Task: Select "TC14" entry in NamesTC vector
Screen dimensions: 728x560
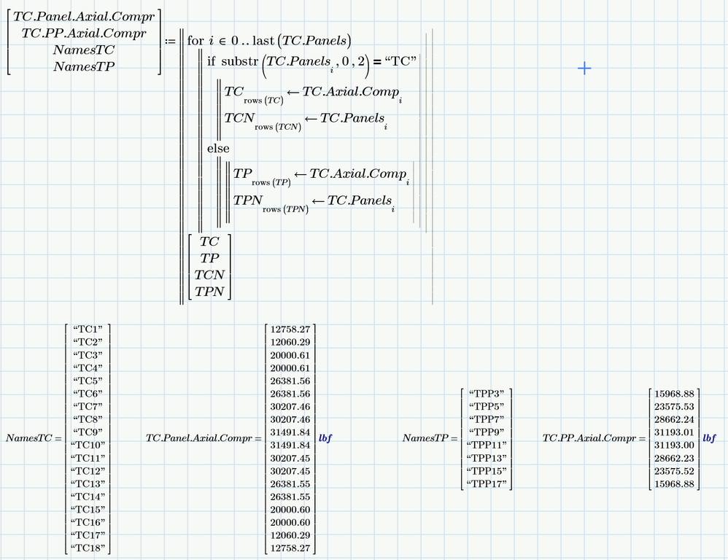Action: coord(88,497)
